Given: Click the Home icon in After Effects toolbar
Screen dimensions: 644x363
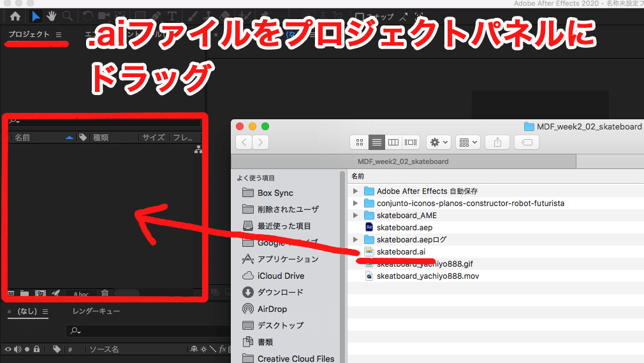Looking at the screenshot, I should coord(15,17).
